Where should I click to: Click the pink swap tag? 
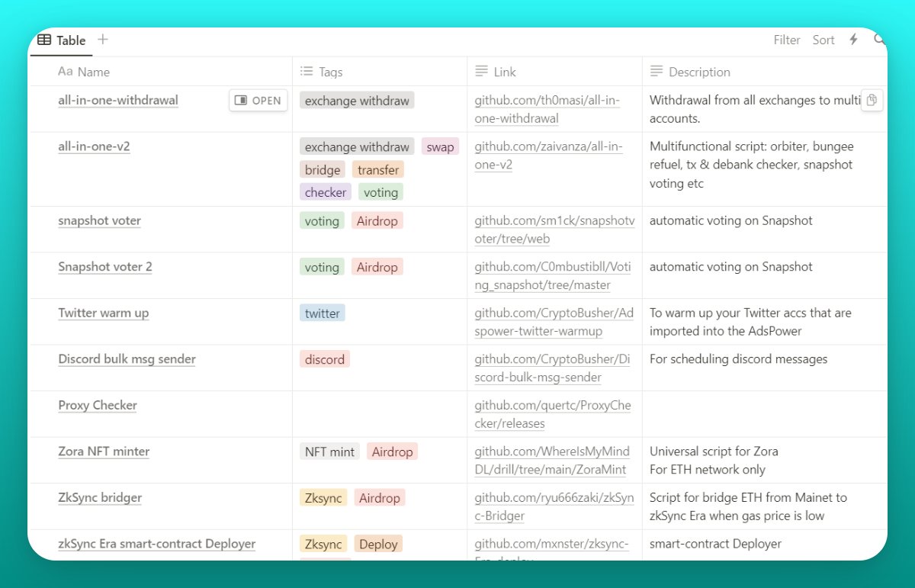[x=440, y=146]
